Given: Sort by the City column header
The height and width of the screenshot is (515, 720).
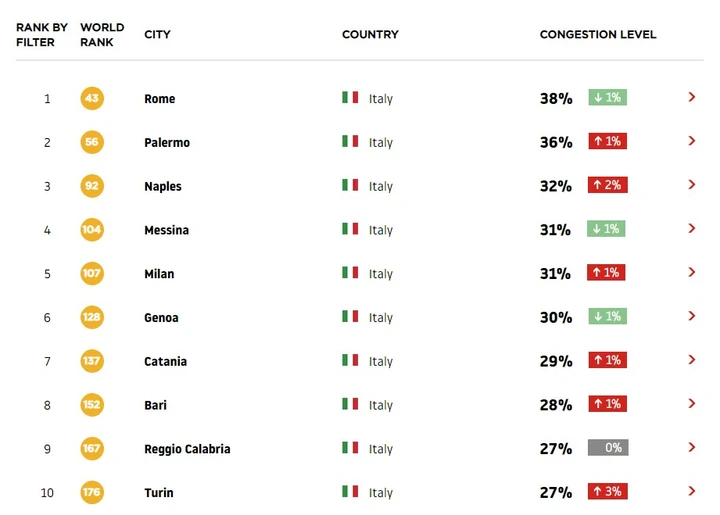Looking at the screenshot, I should [157, 34].
